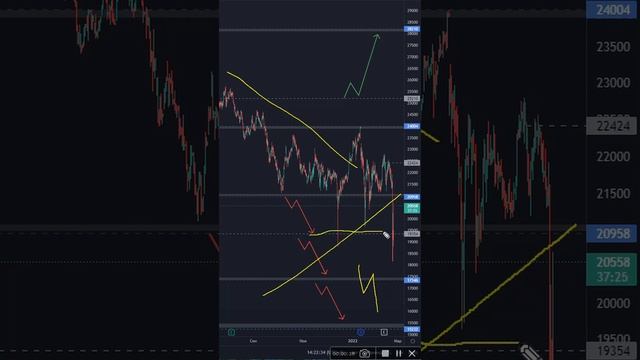The height and width of the screenshot is (360, 640).
Task: Select the 20958 blue price label in center chart
Action: coord(411,197)
